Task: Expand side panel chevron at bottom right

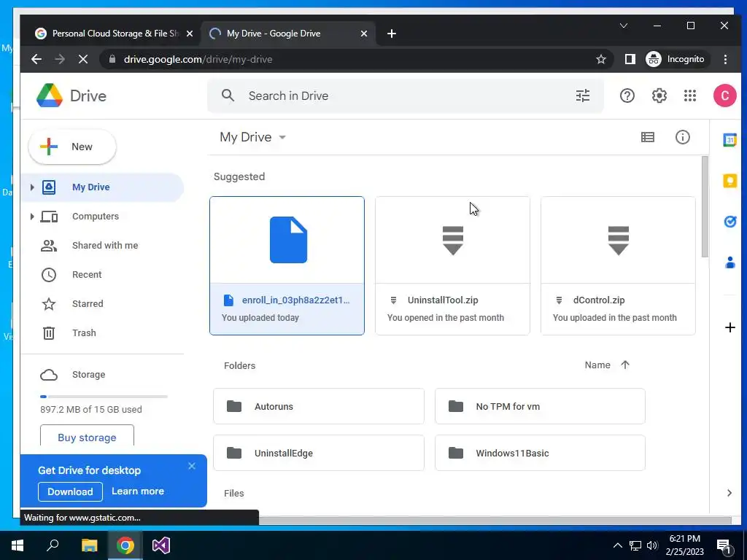Action: [729, 493]
